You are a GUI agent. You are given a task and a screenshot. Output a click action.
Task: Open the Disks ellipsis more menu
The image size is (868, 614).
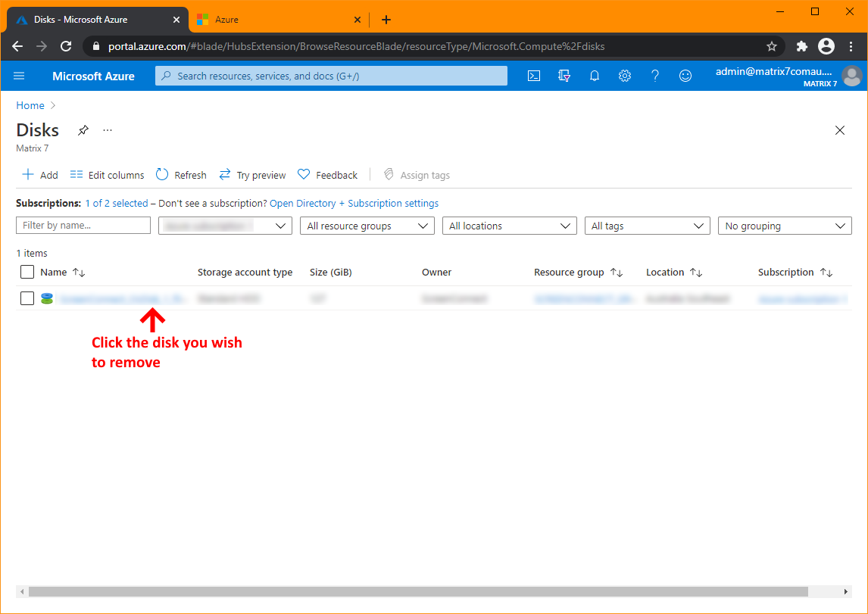(x=108, y=130)
